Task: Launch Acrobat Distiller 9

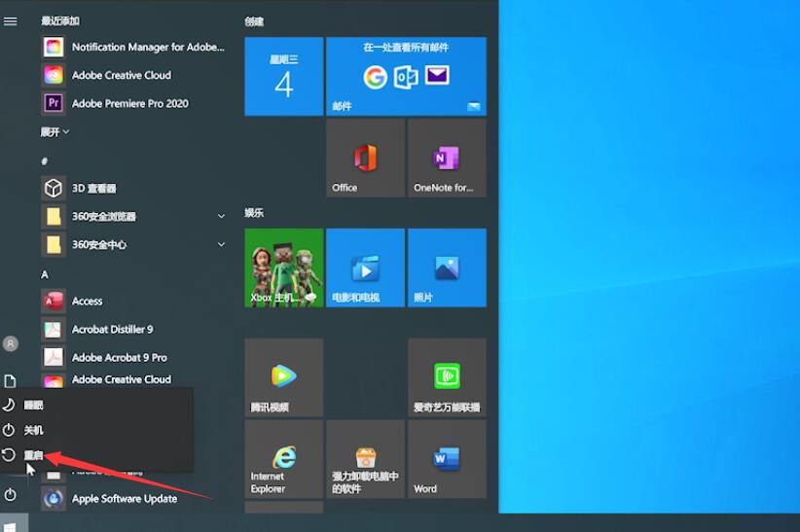Action: click(x=133, y=330)
